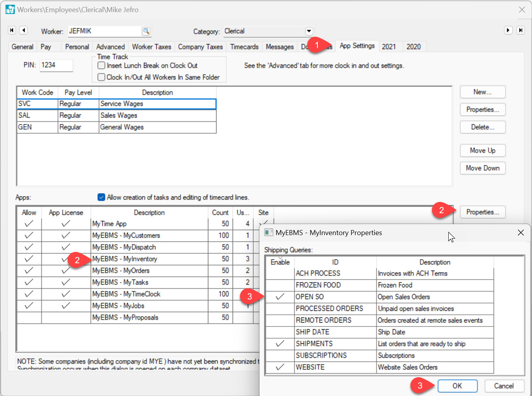The height and width of the screenshot is (396, 532).
Task: Select the MyEBMS - MyInventory app row
Action: tap(139, 259)
